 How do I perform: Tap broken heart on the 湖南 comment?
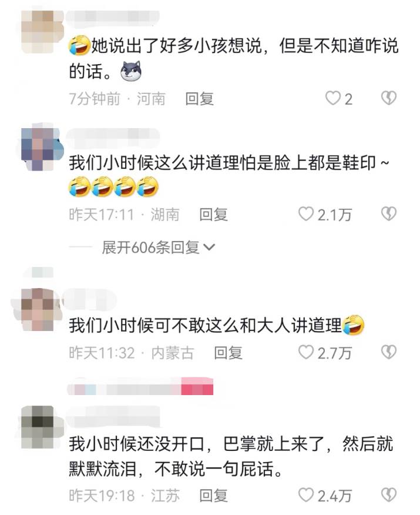(x=389, y=214)
